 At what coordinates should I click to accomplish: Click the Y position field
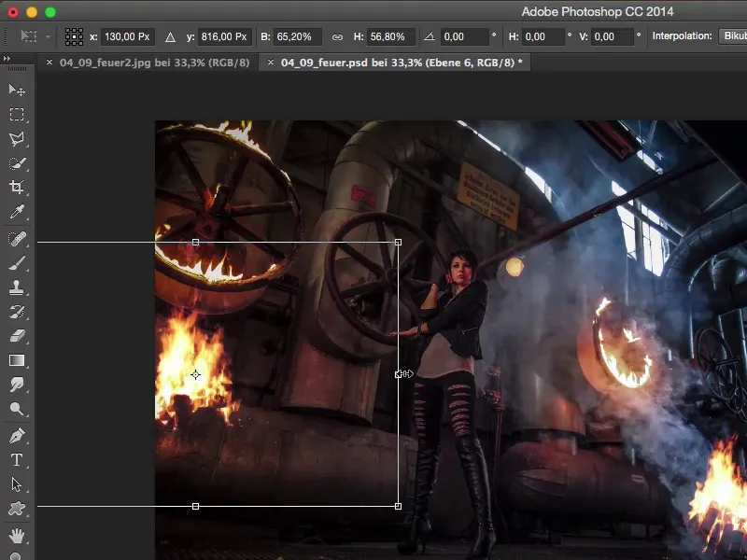point(224,36)
